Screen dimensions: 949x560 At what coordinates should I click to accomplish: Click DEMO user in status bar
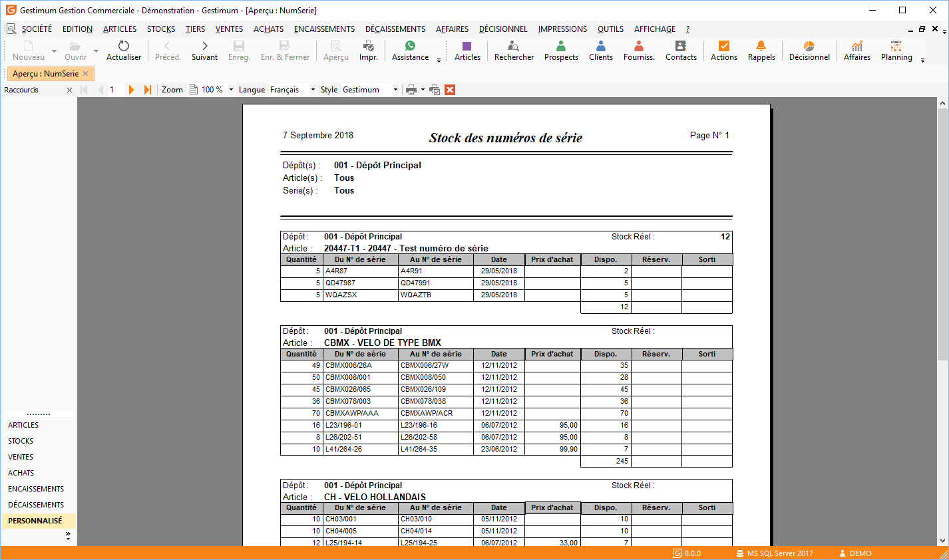pyautogui.click(x=855, y=553)
